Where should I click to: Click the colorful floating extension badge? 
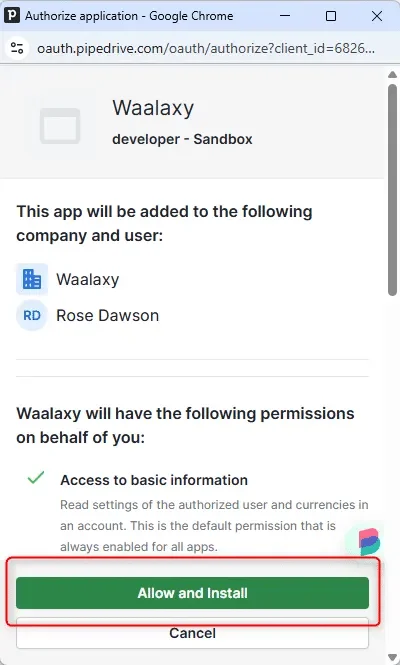point(368,541)
